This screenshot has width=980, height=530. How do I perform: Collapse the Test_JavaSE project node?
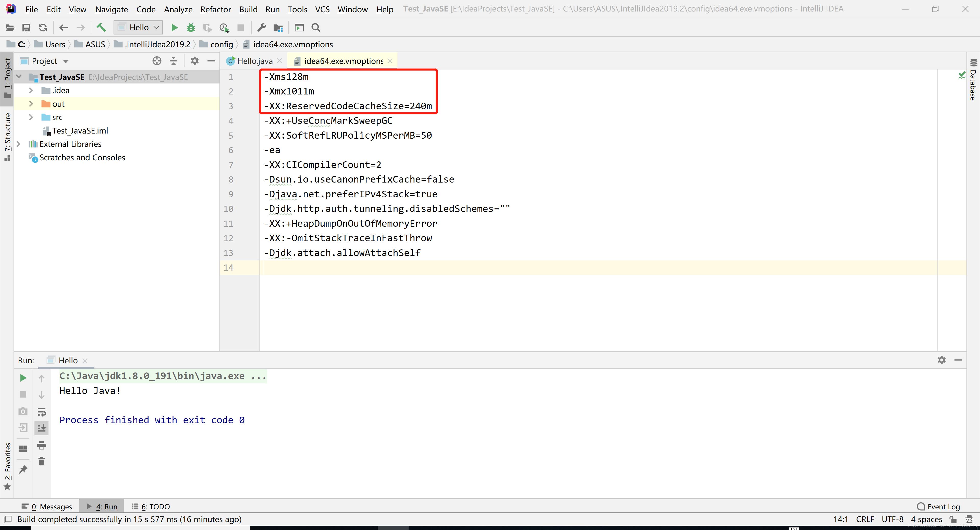[x=19, y=77]
